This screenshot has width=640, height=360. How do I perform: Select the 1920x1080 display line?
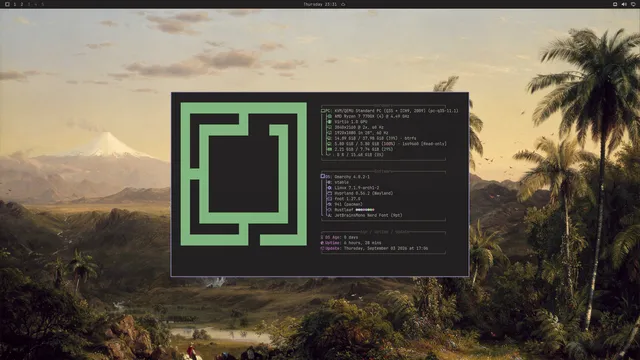tap(361, 133)
